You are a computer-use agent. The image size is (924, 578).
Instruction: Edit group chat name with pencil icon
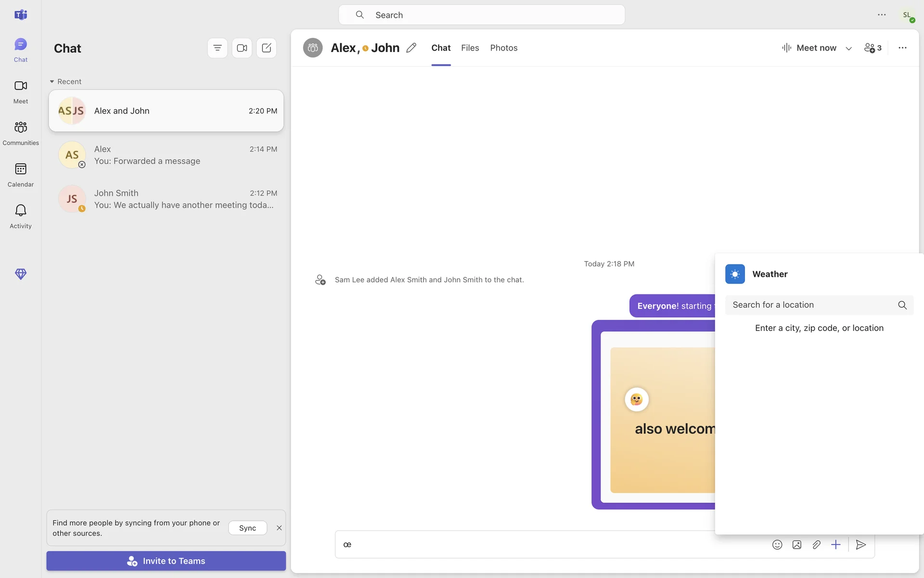pyautogui.click(x=411, y=48)
